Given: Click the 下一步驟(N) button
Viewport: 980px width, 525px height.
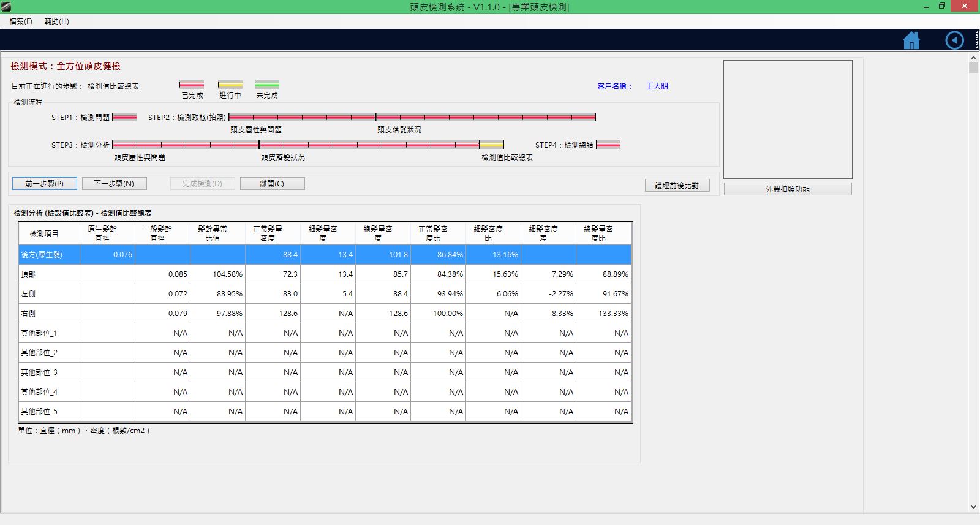Looking at the screenshot, I should [x=114, y=184].
